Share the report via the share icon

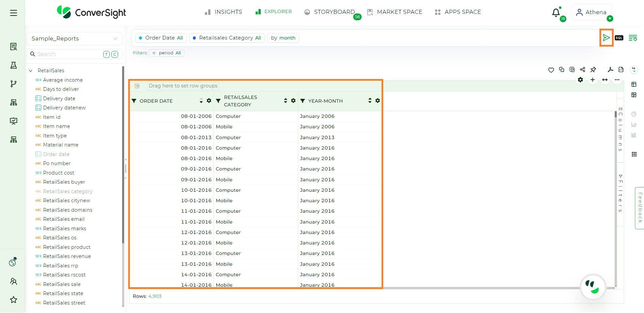point(583,70)
